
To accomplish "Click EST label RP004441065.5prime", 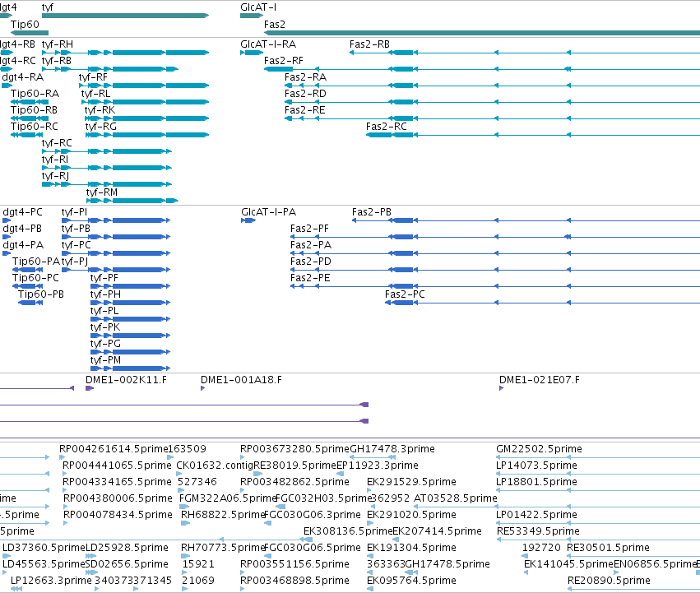I will click(117, 466).
